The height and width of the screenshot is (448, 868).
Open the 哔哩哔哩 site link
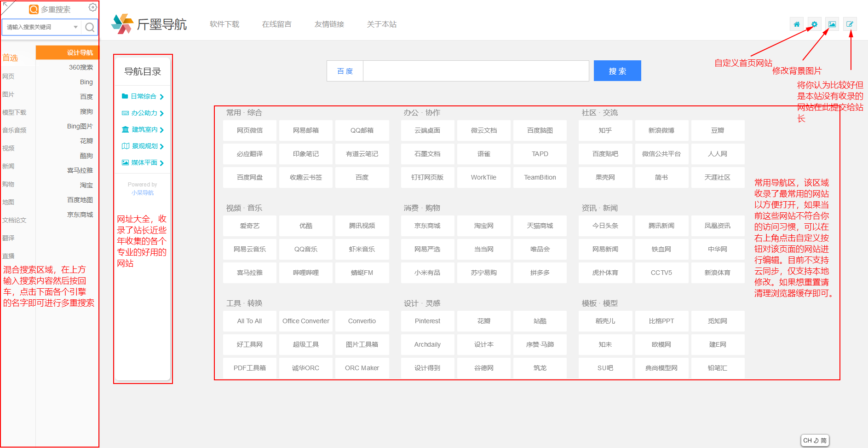pyautogui.click(x=306, y=273)
